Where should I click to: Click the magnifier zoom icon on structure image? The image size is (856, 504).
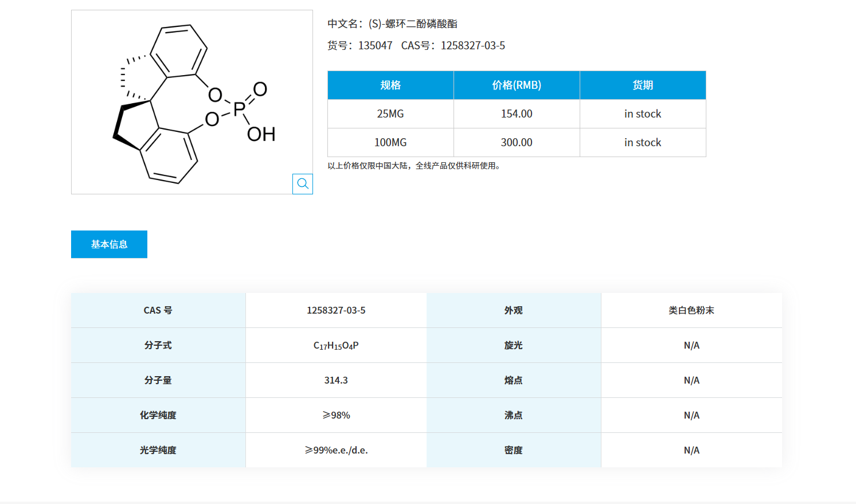click(303, 184)
